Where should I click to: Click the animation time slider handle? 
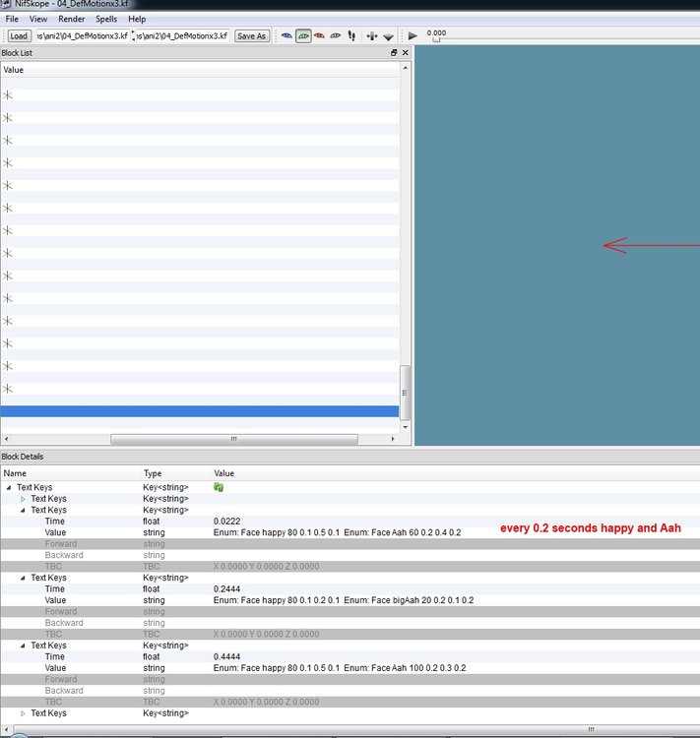pos(436,40)
